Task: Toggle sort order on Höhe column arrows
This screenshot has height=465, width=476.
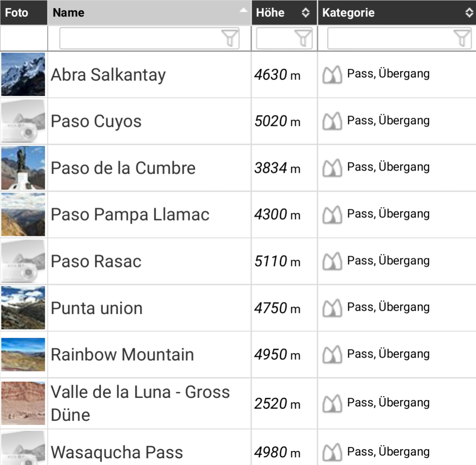Action: tap(305, 13)
